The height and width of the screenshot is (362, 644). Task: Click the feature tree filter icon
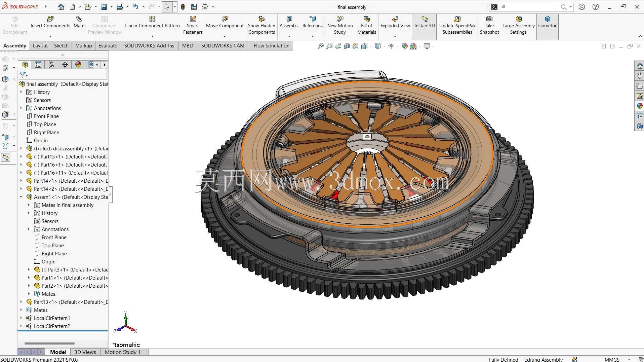(x=23, y=74)
